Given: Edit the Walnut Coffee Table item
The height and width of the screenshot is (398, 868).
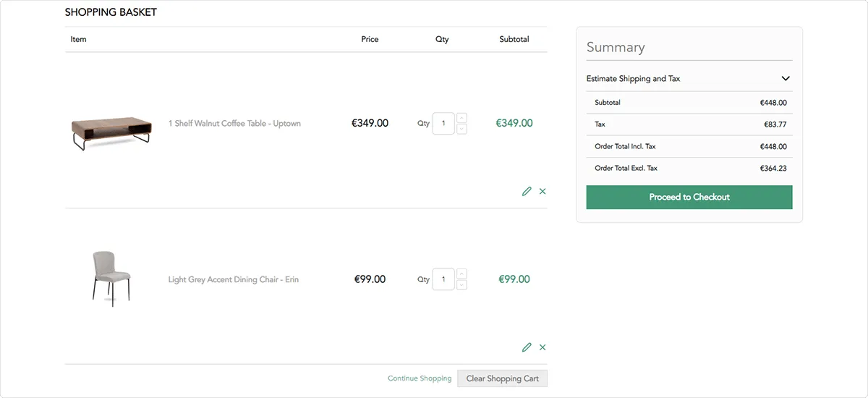Looking at the screenshot, I should (527, 191).
